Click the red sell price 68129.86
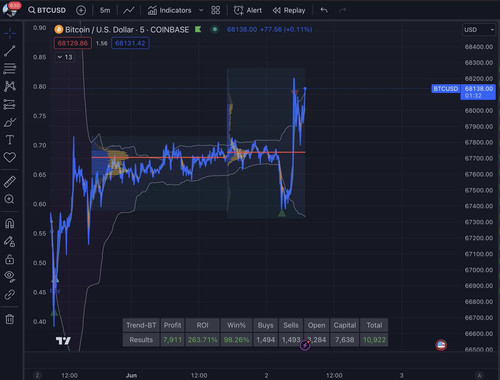Screen dimensions: 500x380 pos(73,43)
